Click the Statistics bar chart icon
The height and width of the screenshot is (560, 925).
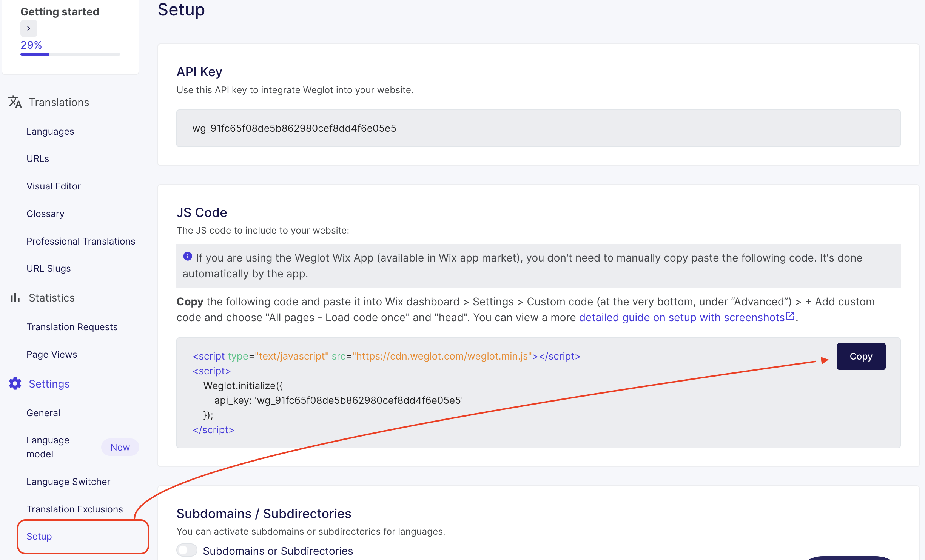(15, 298)
